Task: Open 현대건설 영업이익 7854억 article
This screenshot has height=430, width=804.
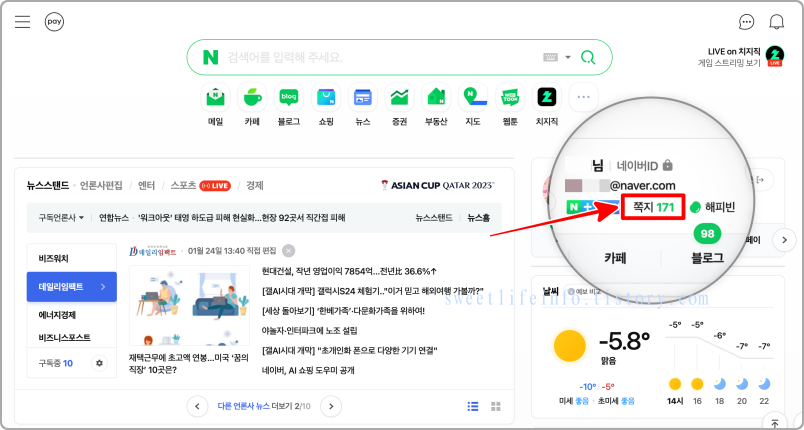Action: 349,271
